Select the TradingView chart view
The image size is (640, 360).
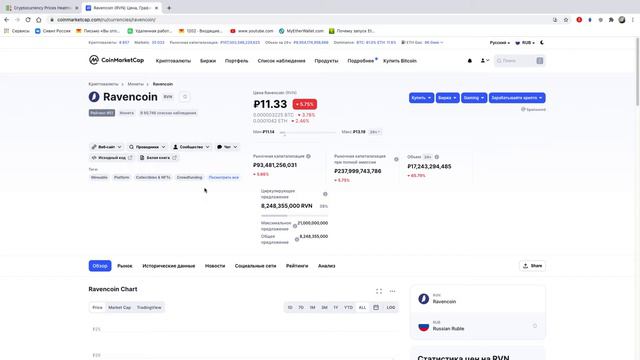click(149, 307)
